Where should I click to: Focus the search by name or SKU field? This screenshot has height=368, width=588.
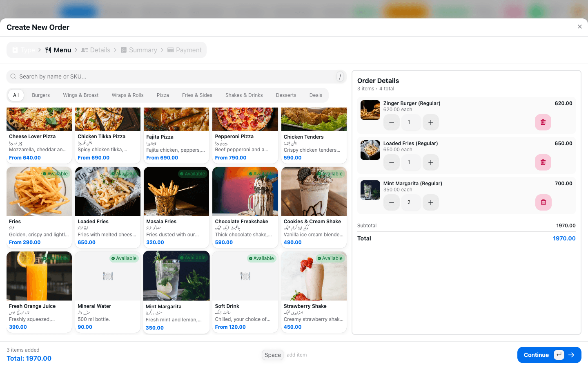[176, 76]
